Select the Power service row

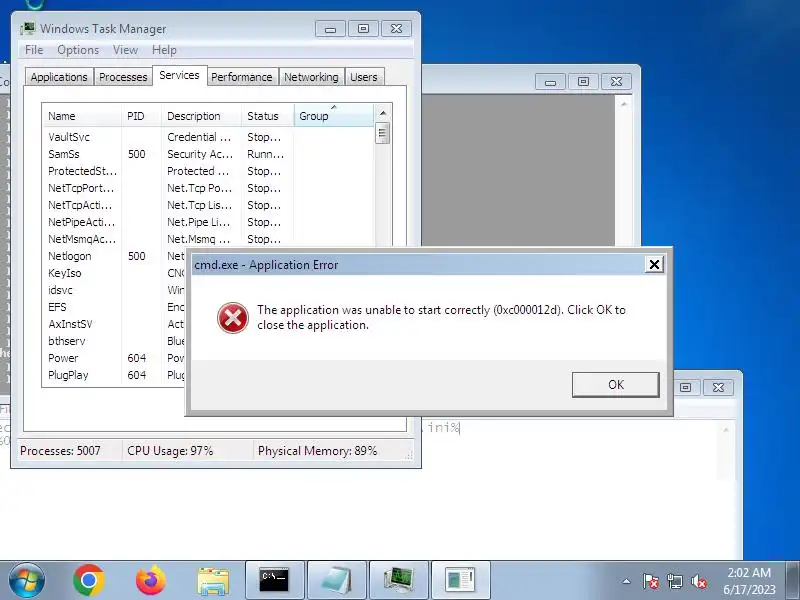tap(114, 358)
